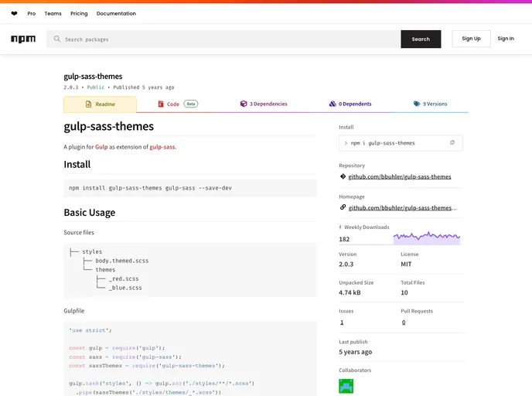This screenshot has height=396, width=532.
Task: Click the heart icon in top bar
Action: 14,14
